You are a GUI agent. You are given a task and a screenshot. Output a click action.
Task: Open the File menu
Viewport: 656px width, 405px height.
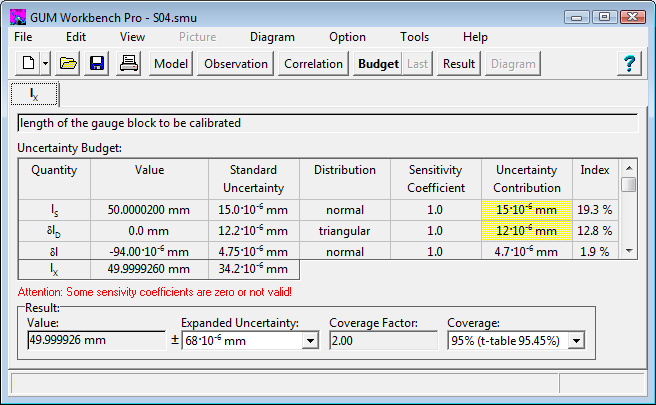(23, 37)
